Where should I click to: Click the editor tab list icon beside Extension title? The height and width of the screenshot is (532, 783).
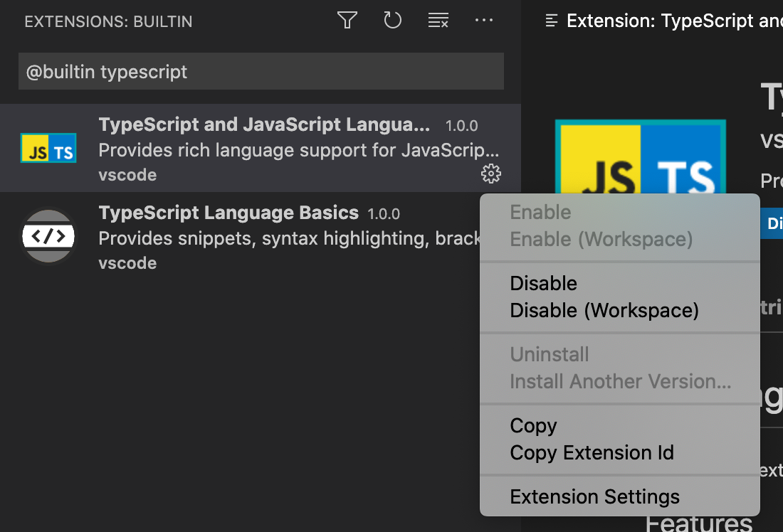pos(551,21)
